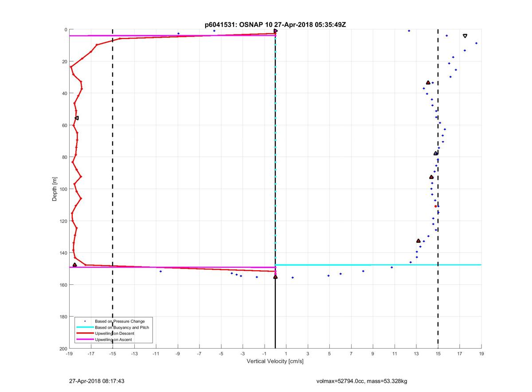This screenshot has width=532, height=392.
Task: Click the 'Based on Buoyancy and Pitch' legend entry
Action: click(122, 327)
